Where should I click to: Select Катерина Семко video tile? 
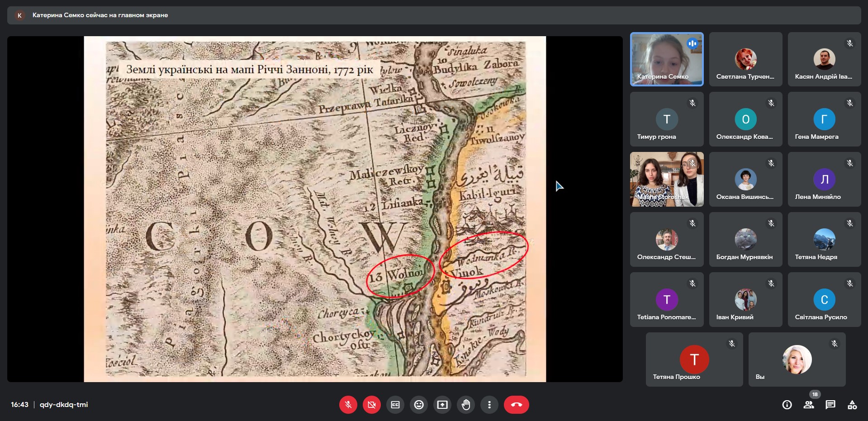[x=667, y=59]
